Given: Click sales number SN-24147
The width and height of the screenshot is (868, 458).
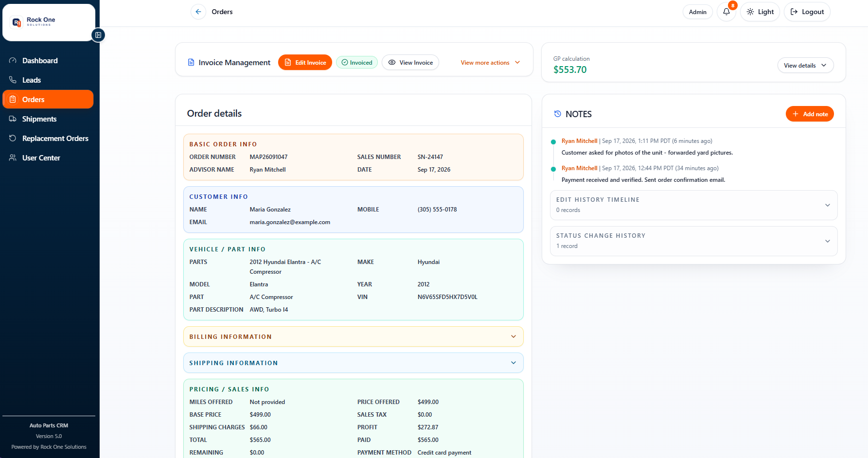Looking at the screenshot, I should tap(430, 157).
